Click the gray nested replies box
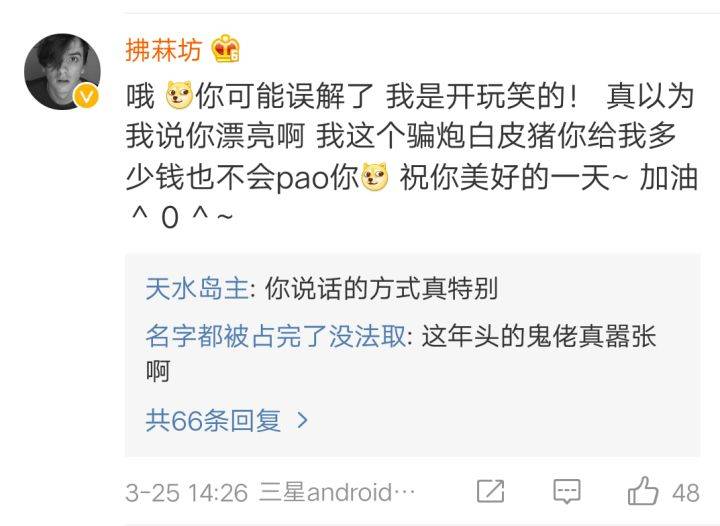 (x=412, y=354)
